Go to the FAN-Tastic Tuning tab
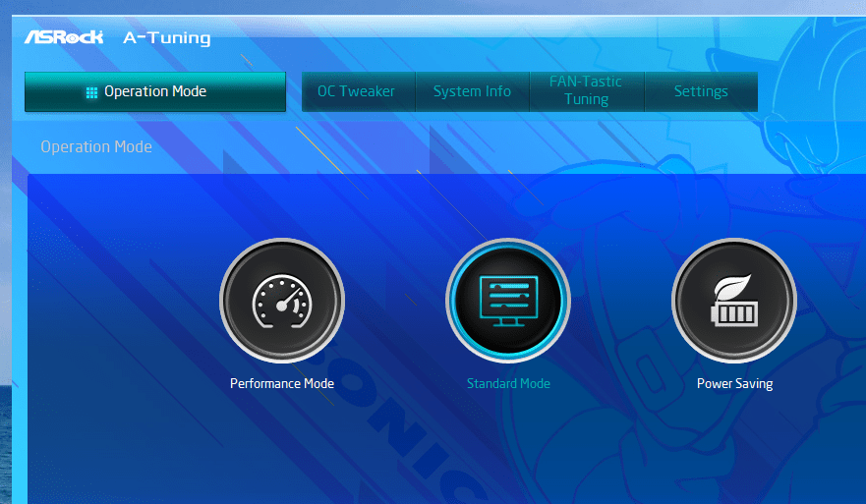 click(587, 91)
